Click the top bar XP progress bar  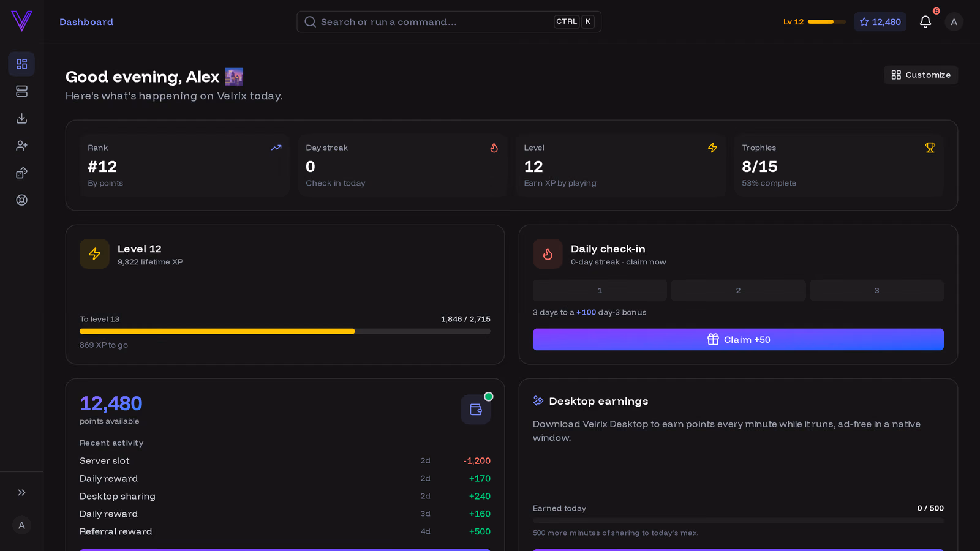click(827, 22)
